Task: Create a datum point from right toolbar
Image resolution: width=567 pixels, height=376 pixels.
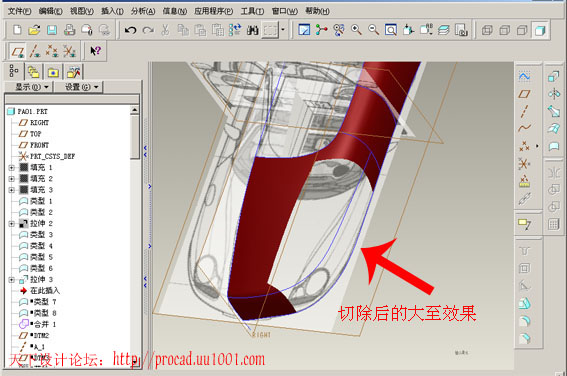Action: pos(524,146)
